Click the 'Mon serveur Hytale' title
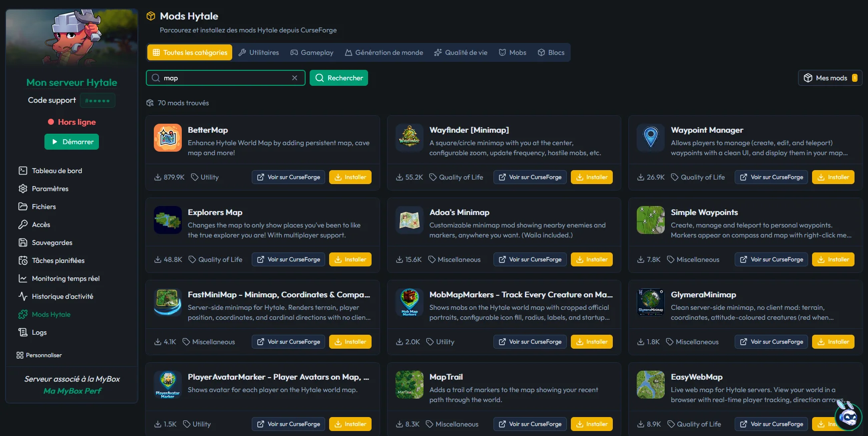 (72, 82)
